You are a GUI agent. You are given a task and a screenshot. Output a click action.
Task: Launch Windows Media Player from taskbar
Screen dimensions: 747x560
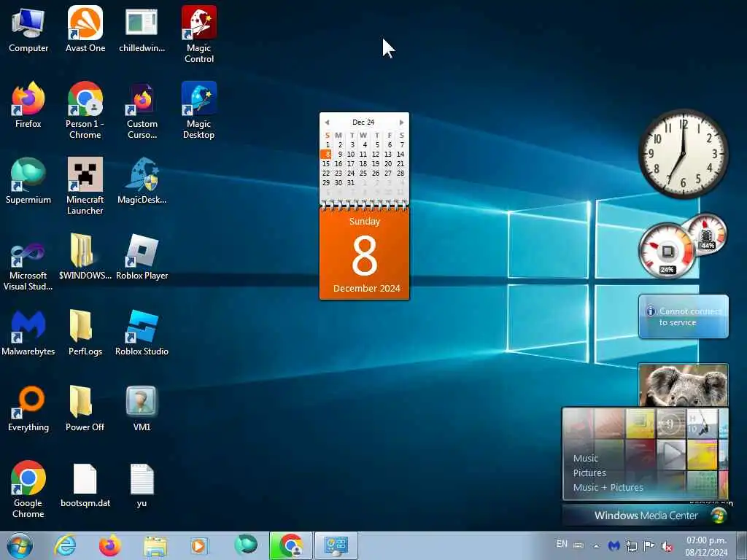pos(199,545)
